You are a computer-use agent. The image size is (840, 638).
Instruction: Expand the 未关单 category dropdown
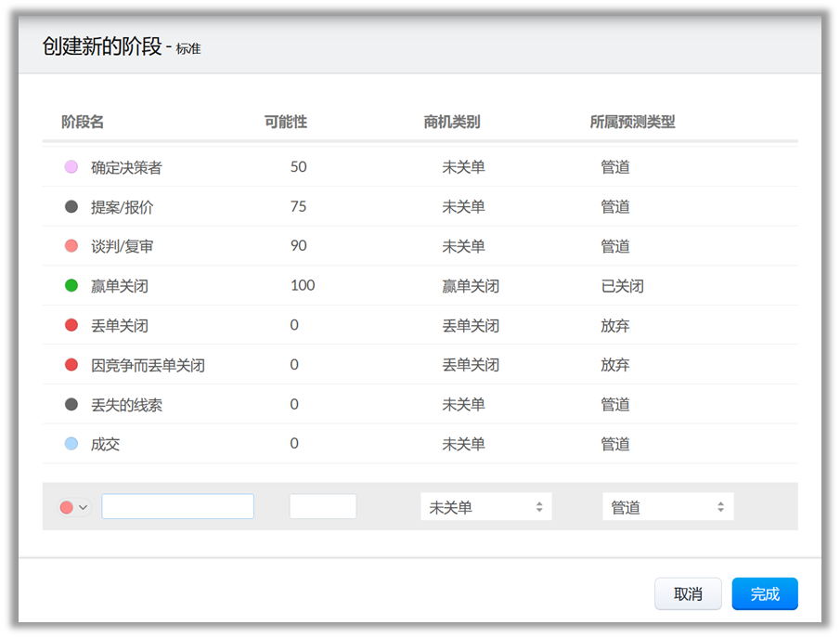point(485,507)
